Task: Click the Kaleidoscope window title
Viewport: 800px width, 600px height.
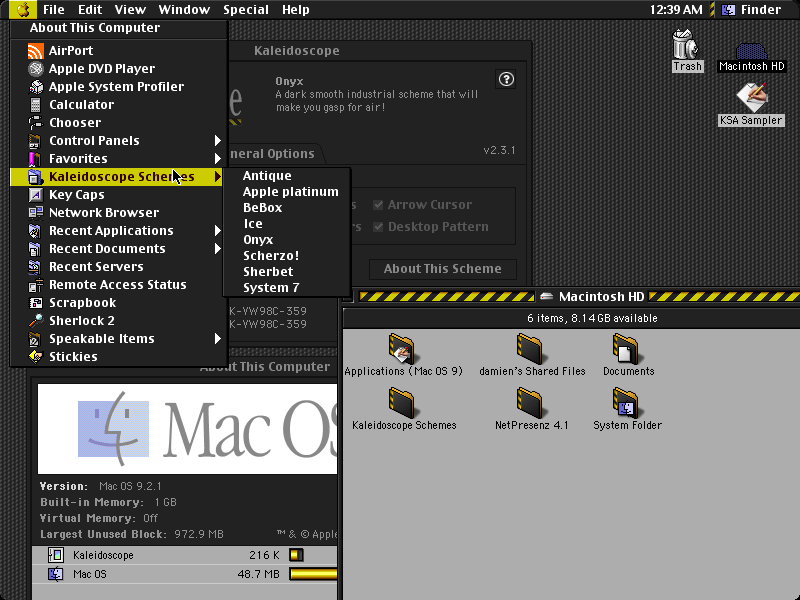Action: coord(296,51)
